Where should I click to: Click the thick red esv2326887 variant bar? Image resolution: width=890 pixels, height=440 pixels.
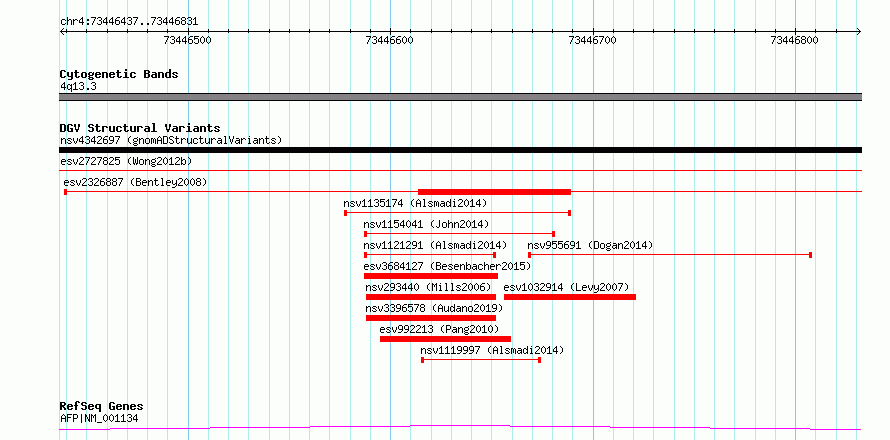pyautogui.click(x=494, y=192)
